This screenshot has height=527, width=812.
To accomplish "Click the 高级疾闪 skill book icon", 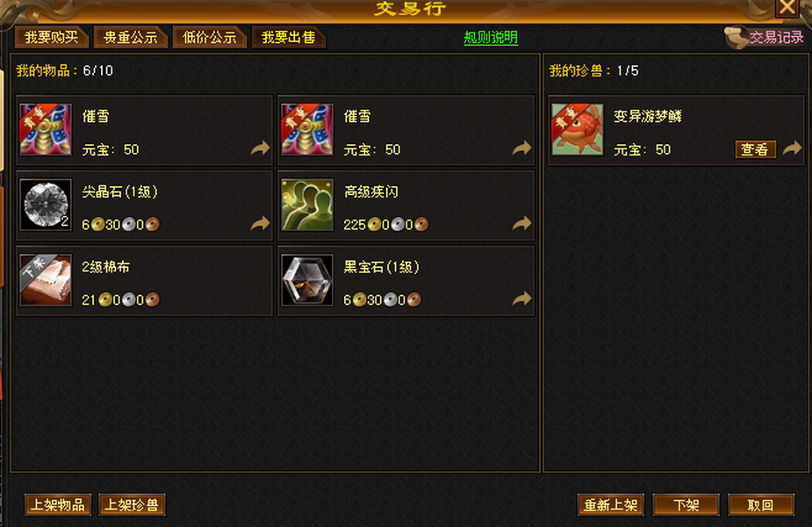I will point(307,205).
